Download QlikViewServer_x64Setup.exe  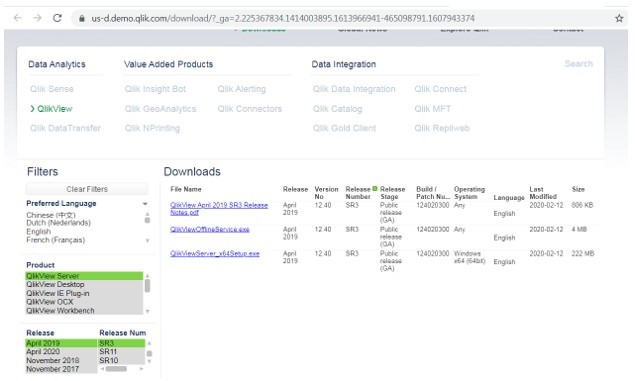coord(215,253)
